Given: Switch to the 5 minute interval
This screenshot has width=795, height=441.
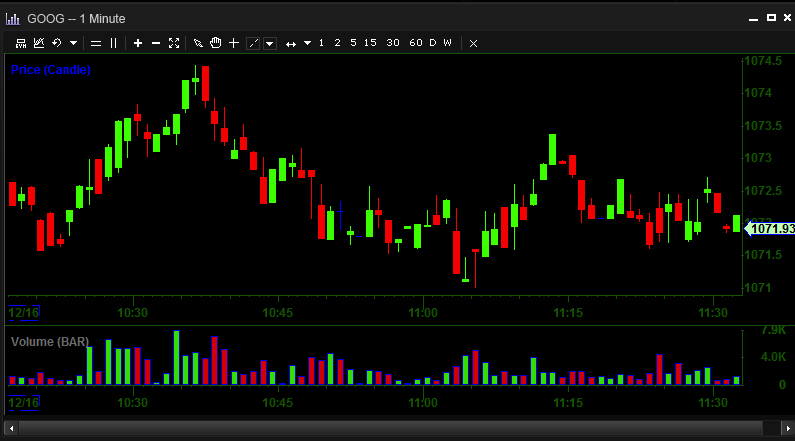Looking at the screenshot, I should (x=353, y=43).
